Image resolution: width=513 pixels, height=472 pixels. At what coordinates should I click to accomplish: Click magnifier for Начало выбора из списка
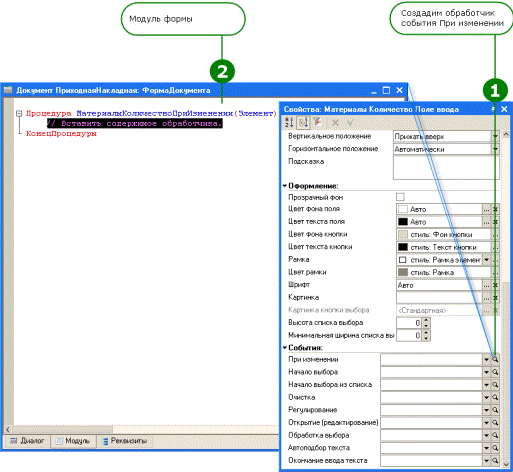point(495,385)
